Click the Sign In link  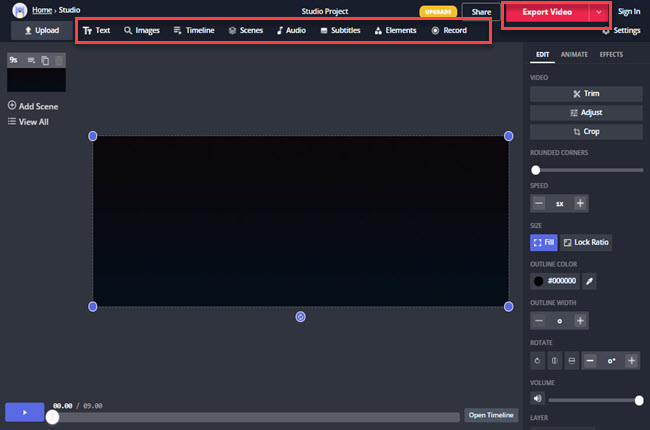629,12
